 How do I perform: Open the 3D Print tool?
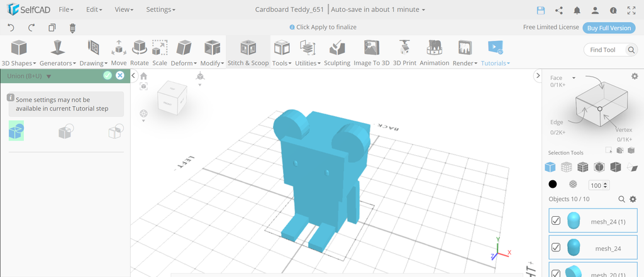coord(404,53)
